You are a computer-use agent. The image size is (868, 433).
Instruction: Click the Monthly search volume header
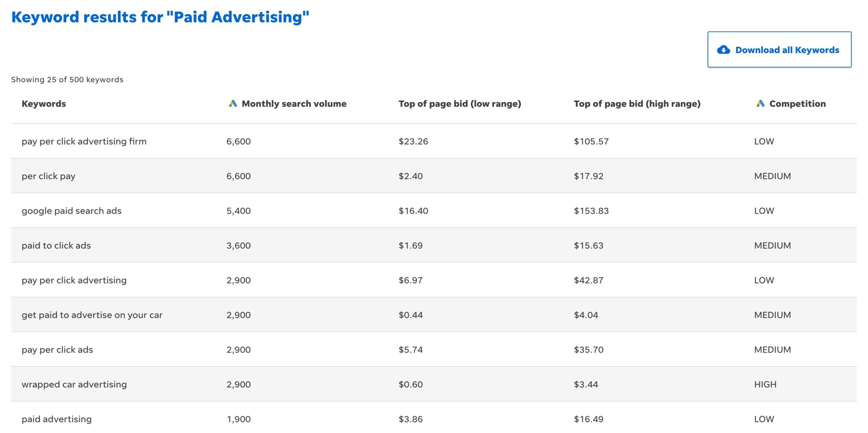coord(294,103)
